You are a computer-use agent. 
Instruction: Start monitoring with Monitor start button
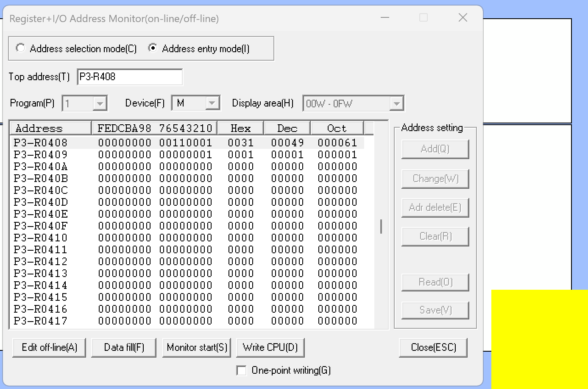197,347
